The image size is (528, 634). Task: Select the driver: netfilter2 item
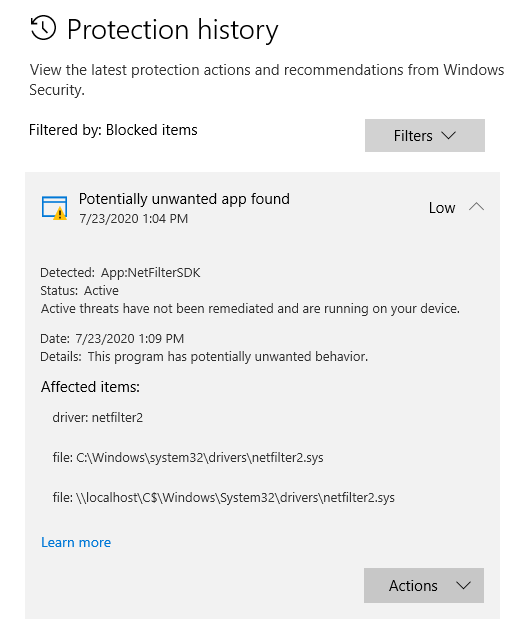[98, 417]
